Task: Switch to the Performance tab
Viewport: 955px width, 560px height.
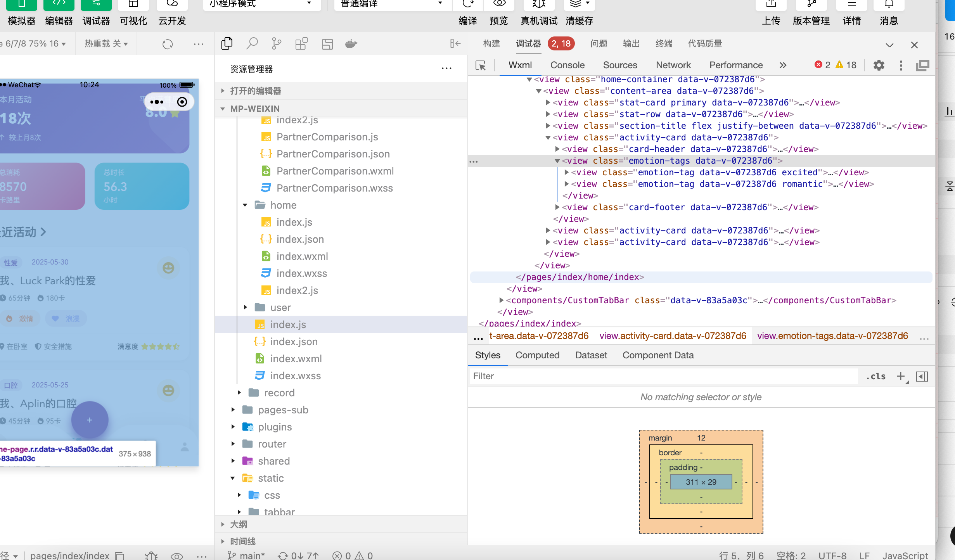Action: [x=736, y=65]
